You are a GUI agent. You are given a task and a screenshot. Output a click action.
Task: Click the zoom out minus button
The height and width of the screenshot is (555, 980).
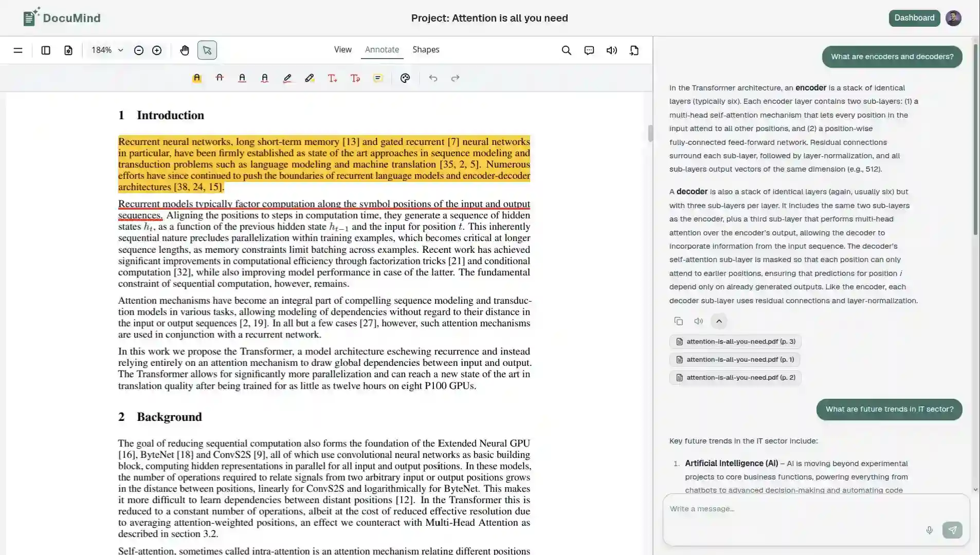[139, 50]
